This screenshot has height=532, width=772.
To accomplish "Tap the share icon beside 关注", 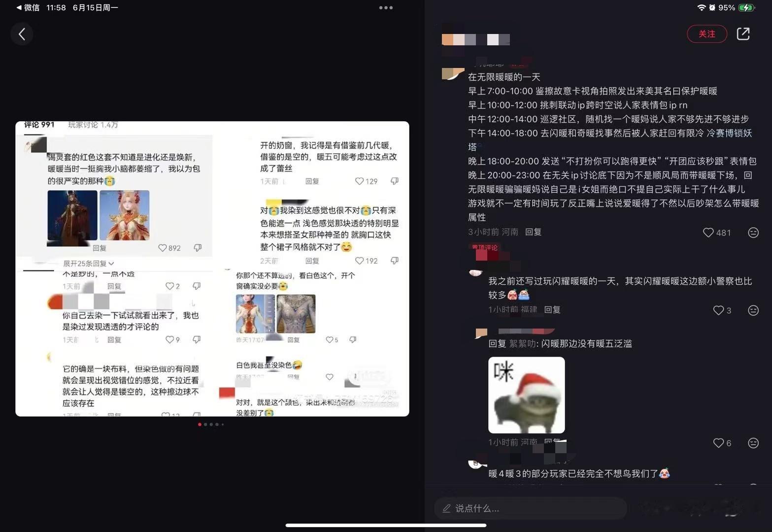I will 743,34.
